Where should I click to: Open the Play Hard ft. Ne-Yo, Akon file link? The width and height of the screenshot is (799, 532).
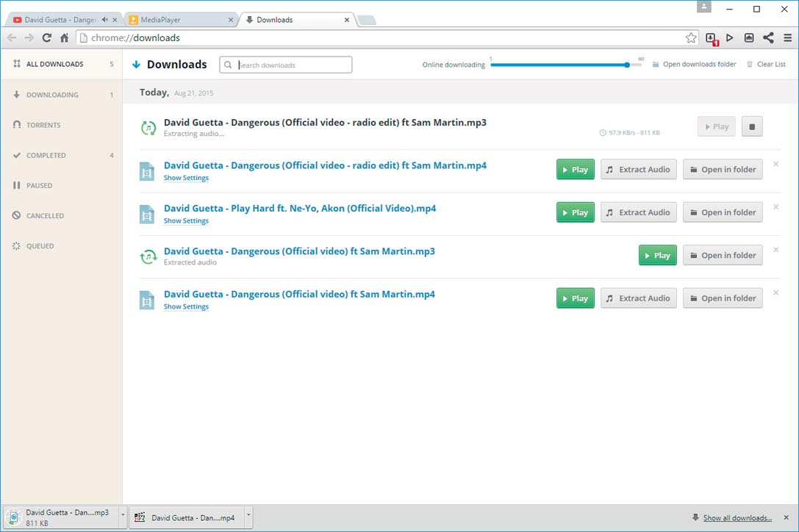point(300,209)
